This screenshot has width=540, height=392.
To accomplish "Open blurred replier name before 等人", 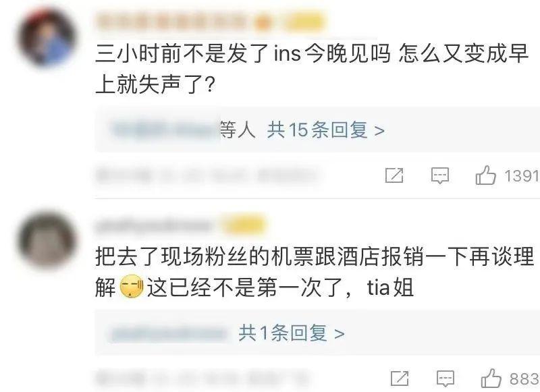I will click(x=165, y=130).
